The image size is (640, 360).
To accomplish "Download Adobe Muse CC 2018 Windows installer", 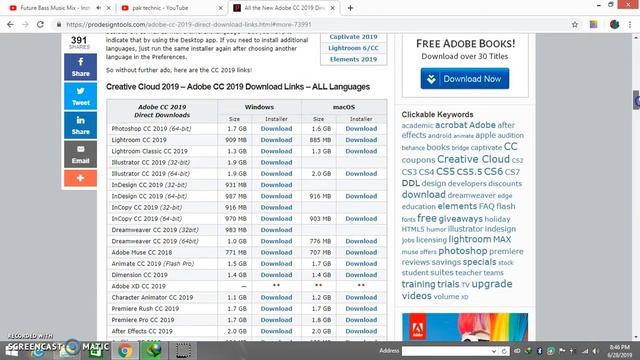I will pyautogui.click(x=276, y=252).
